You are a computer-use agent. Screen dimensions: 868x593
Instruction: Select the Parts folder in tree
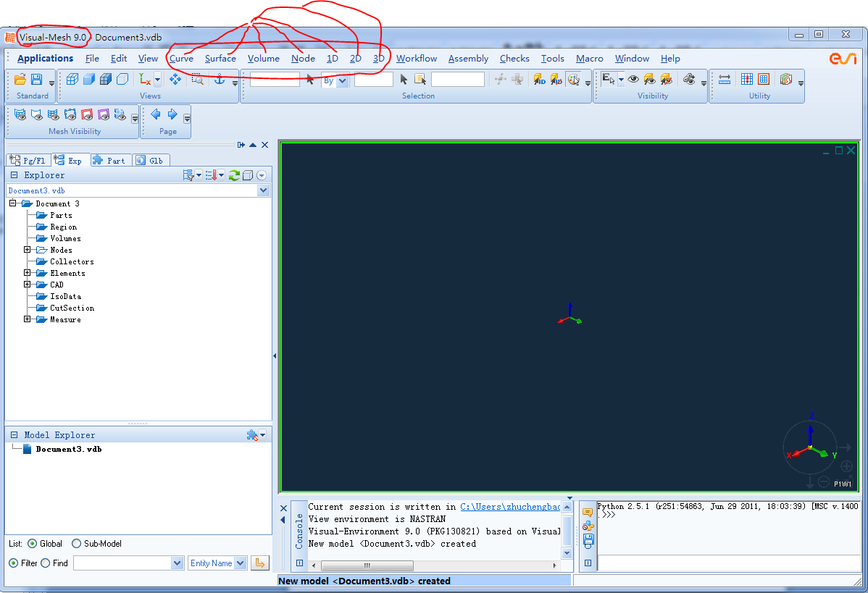coord(61,215)
